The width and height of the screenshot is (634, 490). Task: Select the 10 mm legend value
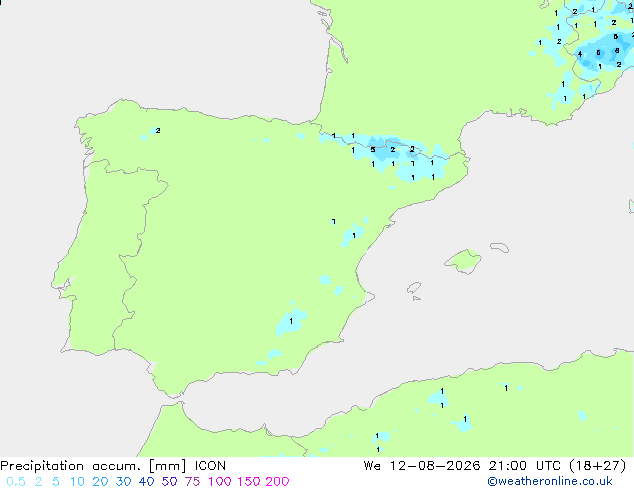click(77, 482)
